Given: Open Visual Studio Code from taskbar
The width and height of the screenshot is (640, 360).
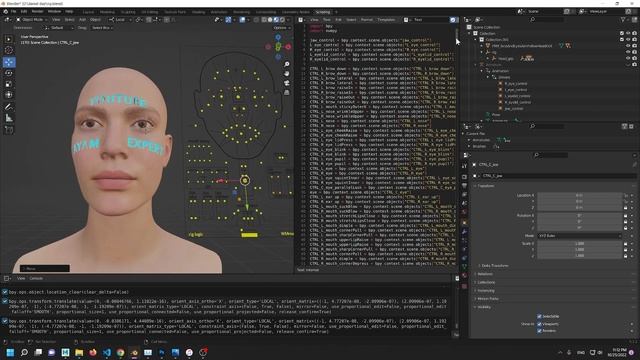Looking at the screenshot, I should click(x=107, y=352).
